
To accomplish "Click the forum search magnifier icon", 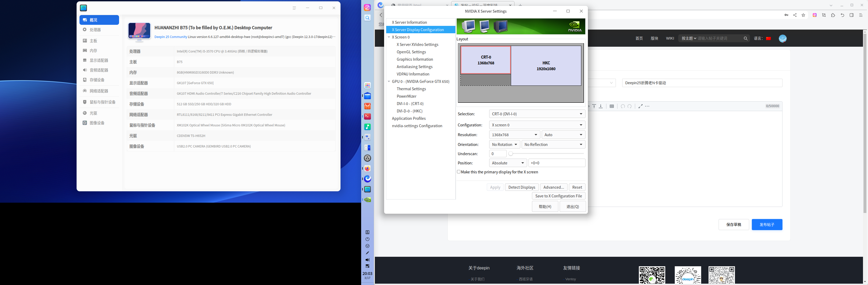I will [746, 39].
